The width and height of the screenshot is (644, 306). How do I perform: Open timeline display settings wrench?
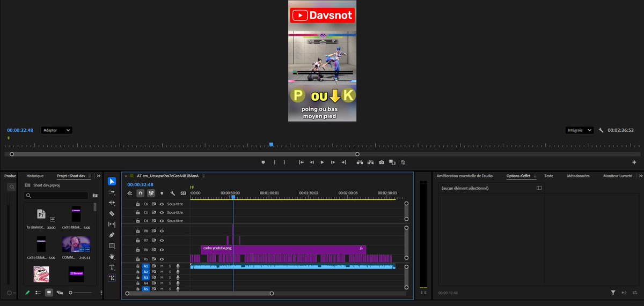tap(172, 193)
